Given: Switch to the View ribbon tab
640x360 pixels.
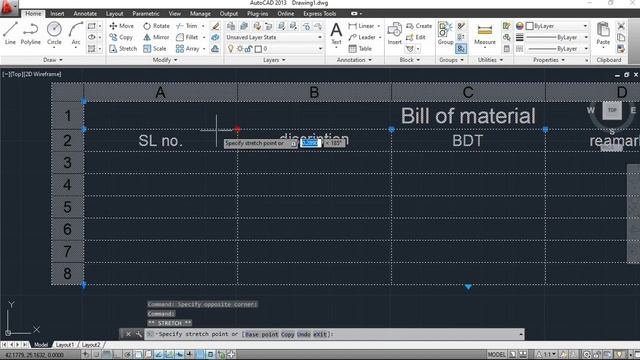Looking at the screenshot, I should [x=175, y=13].
